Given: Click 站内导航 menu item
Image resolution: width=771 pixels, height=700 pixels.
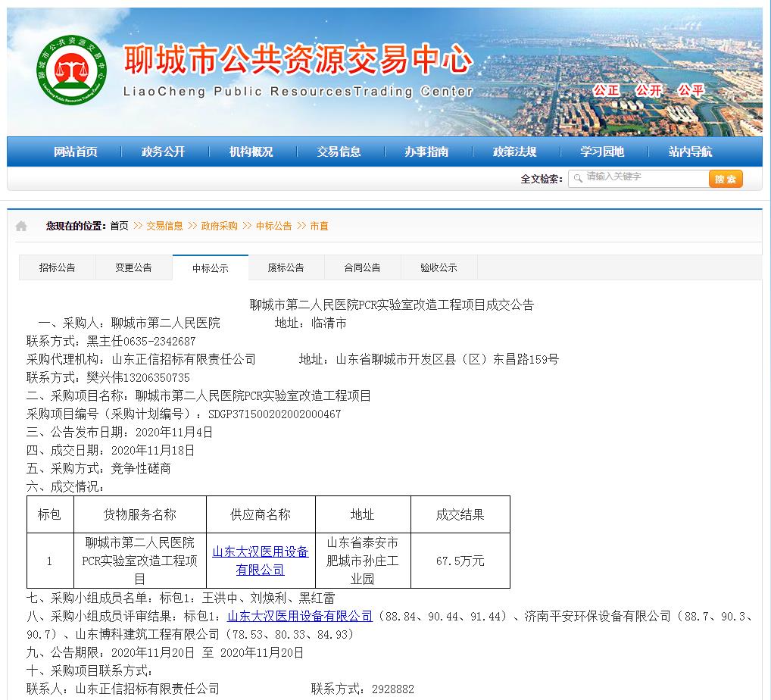Looking at the screenshot, I should point(690,152).
